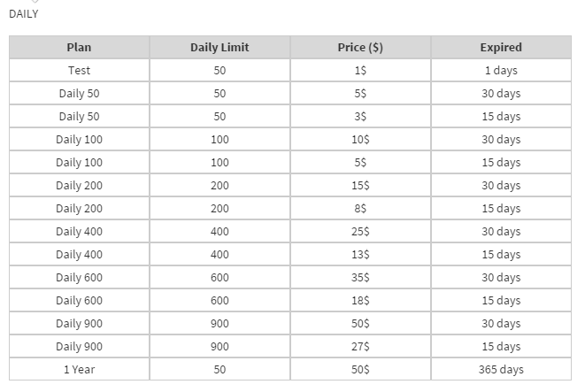Click the Test plan name cell
The width and height of the screenshot is (585, 392).
(79, 71)
